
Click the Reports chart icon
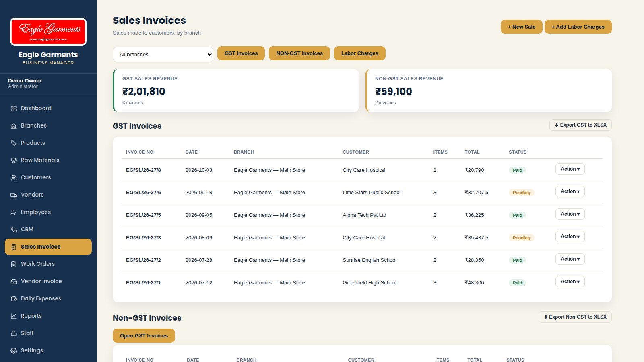[x=14, y=316]
